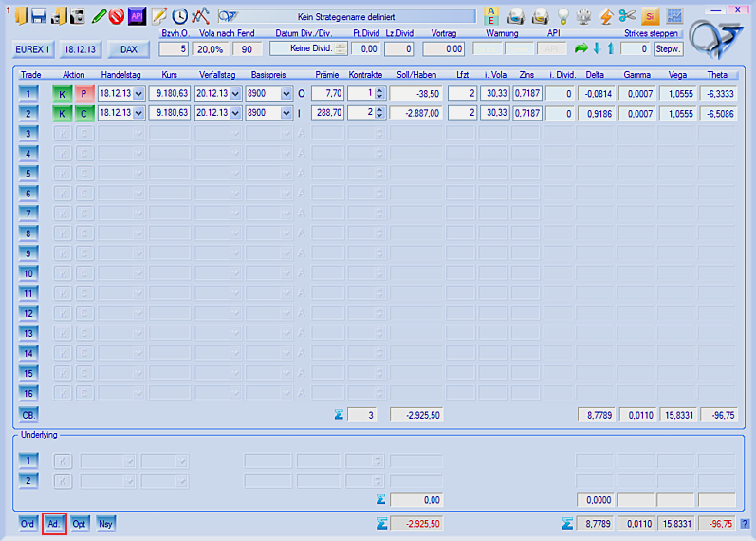Open a strategy file with the folder icon
The height and width of the screenshot is (541, 756).
(x=21, y=16)
